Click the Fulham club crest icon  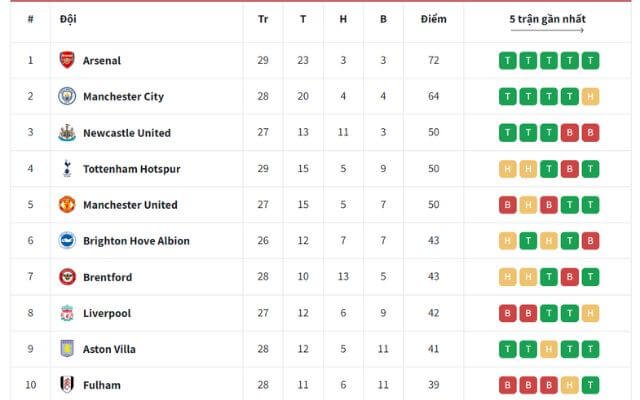tap(67, 385)
